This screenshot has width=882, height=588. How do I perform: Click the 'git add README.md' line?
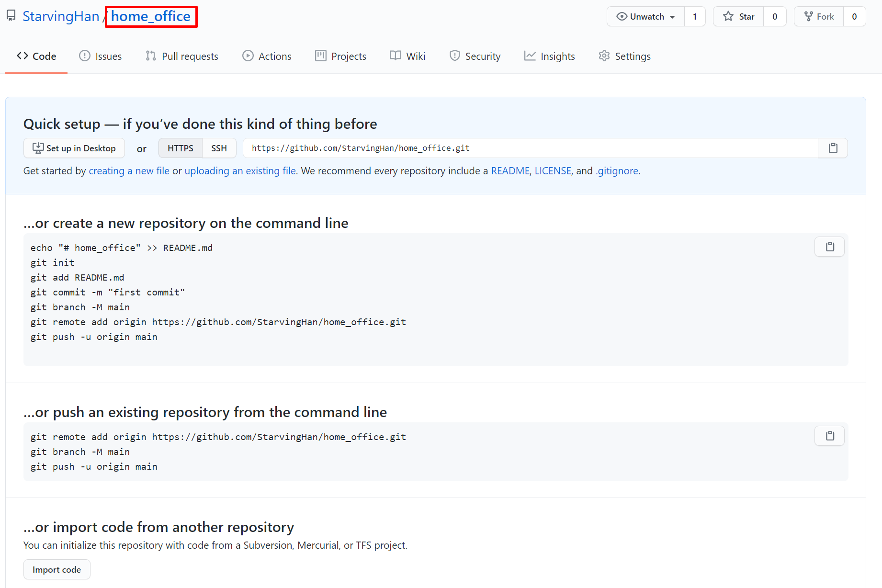78,277
